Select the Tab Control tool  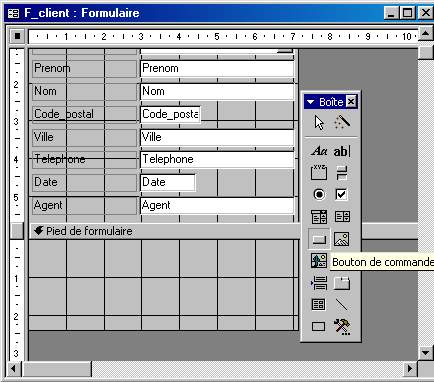342,283
